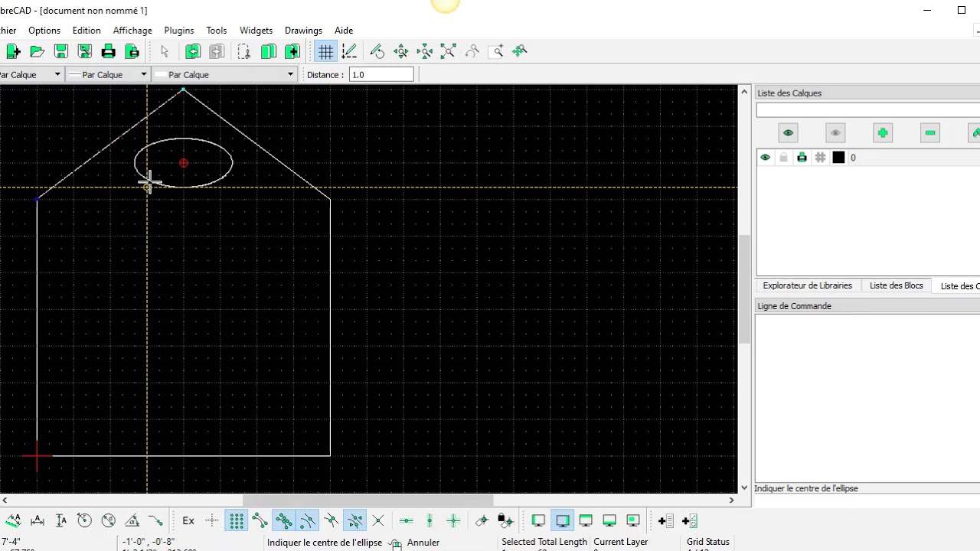980x551 pixels.
Task: Toggle the Ex exclusive snap button
Action: (188, 521)
